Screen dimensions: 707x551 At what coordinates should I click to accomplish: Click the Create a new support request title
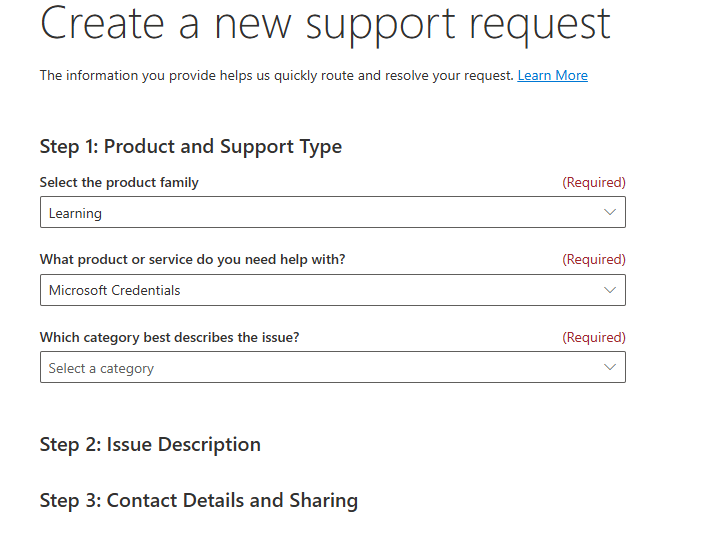[325, 24]
